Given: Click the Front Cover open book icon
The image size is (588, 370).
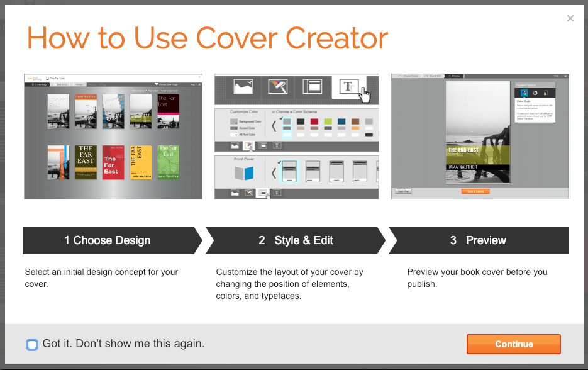Looking at the screenshot, I should click(x=243, y=173).
